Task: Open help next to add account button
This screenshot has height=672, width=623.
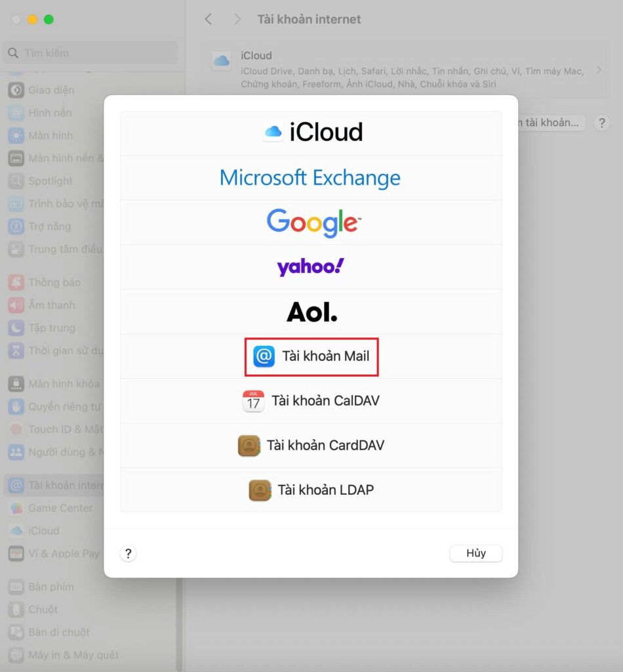Action: click(601, 123)
